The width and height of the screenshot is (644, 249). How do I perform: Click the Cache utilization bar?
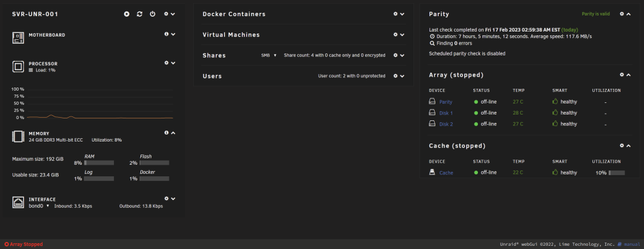[616, 172]
